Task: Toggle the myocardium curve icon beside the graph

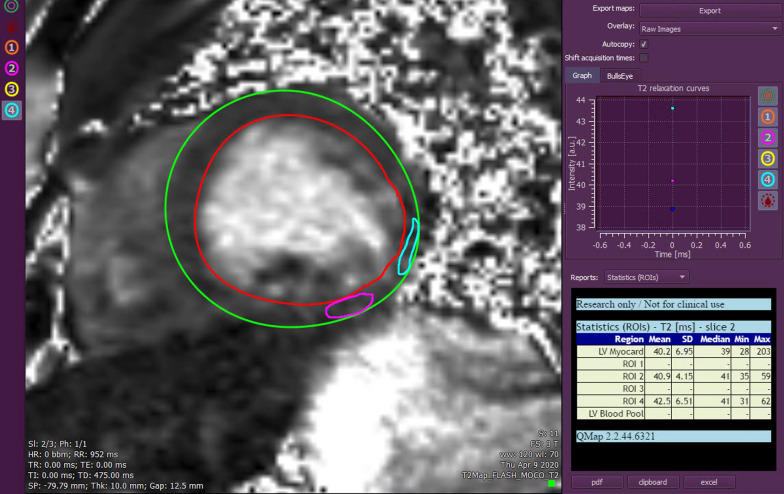Action: pyautogui.click(x=768, y=96)
